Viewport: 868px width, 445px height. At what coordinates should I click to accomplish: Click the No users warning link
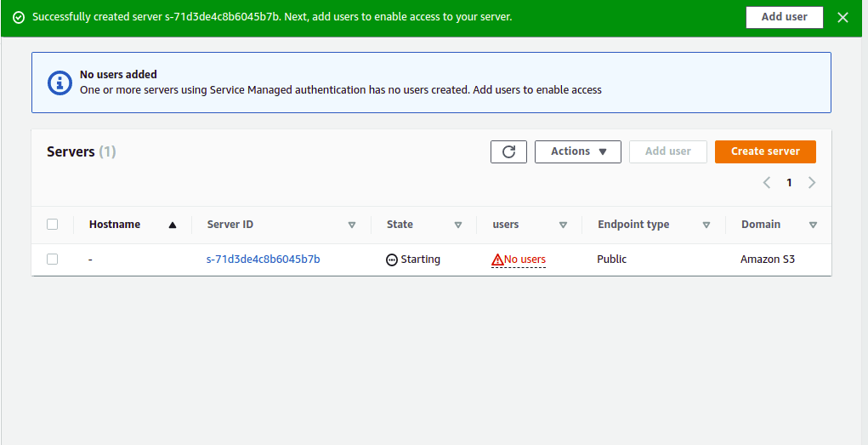click(x=525, y=260)
